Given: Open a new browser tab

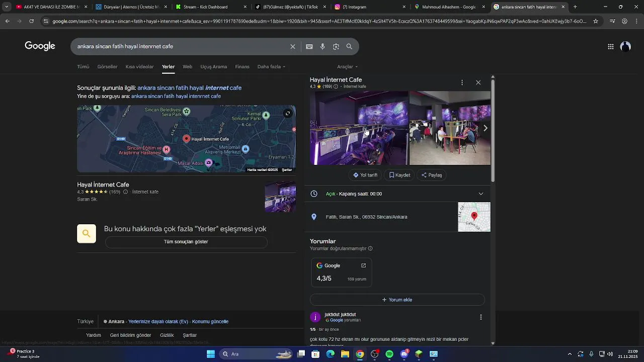Looking at the screenshot, I should (575, 7).
